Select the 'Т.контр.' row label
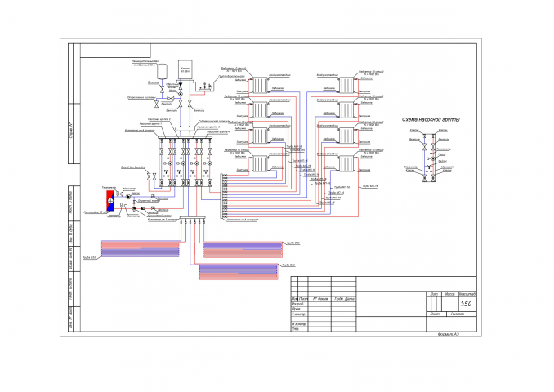This screenshot has height=392, width=554. point(298,314)
